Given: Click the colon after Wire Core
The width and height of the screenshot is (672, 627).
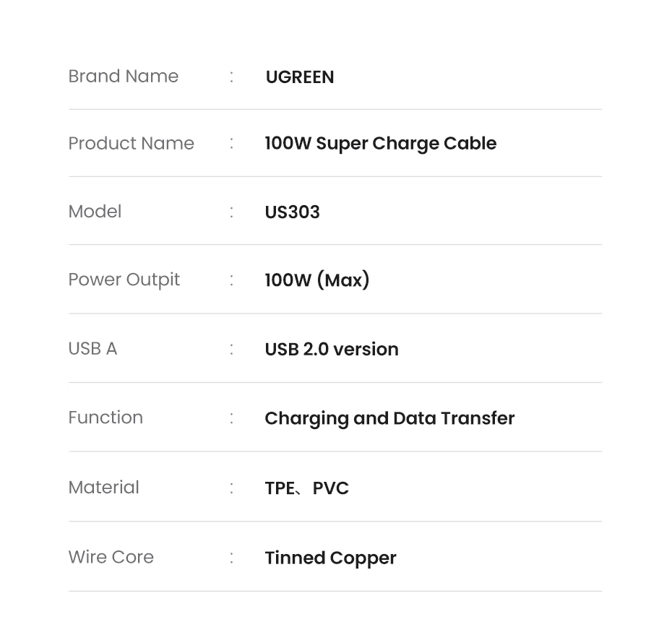Looking at the screenshot, I should pyautogui.click(x=231, y=558).
